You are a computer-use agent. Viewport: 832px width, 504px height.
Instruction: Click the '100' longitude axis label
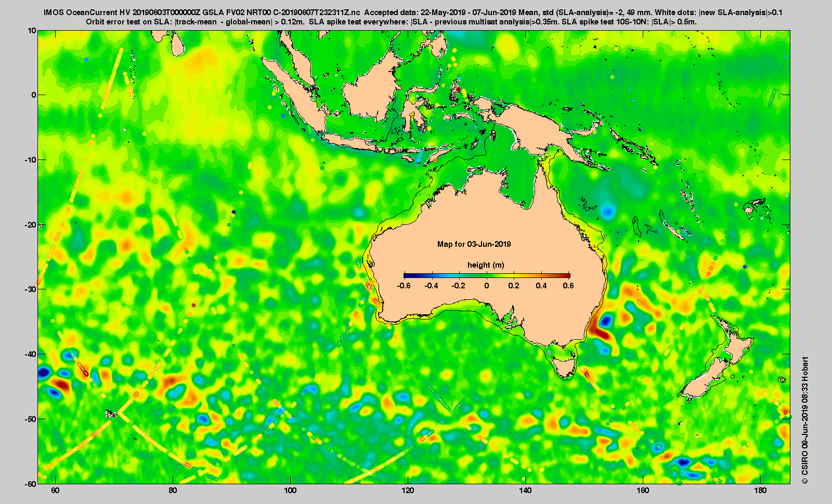(290, 490)
